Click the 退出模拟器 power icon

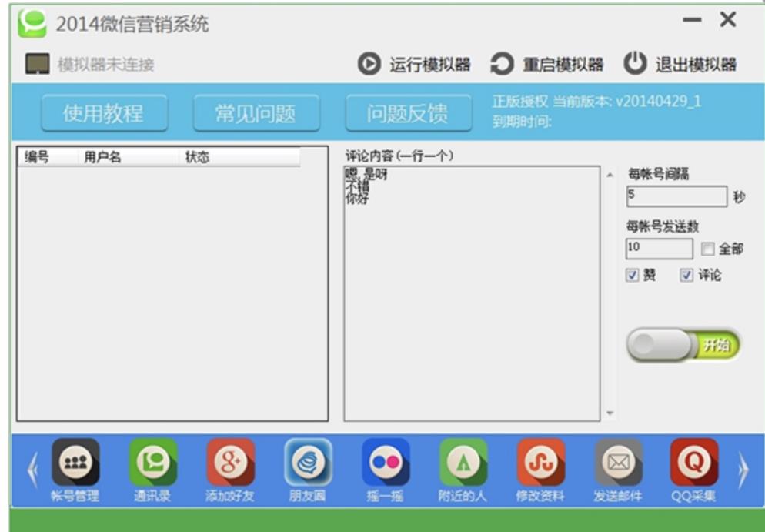[635, 63]
